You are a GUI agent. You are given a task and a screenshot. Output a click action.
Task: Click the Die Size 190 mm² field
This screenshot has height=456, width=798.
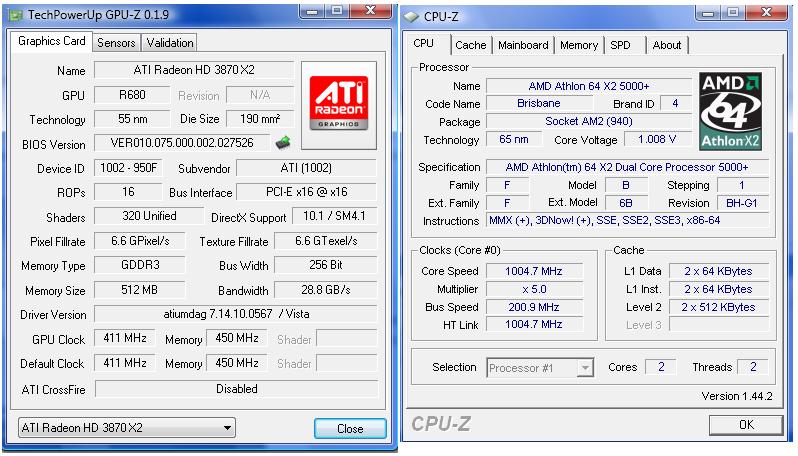pos(260,119)
